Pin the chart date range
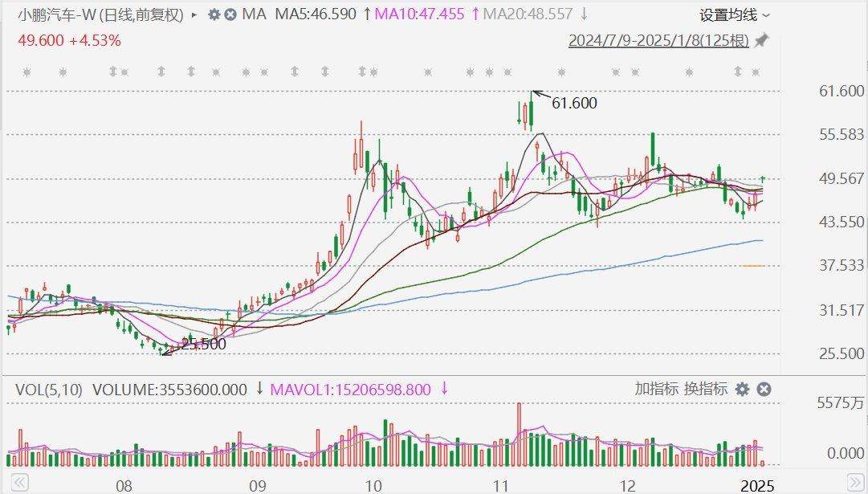The width and height of the screenshot is (868, 494). pos(762,40)
